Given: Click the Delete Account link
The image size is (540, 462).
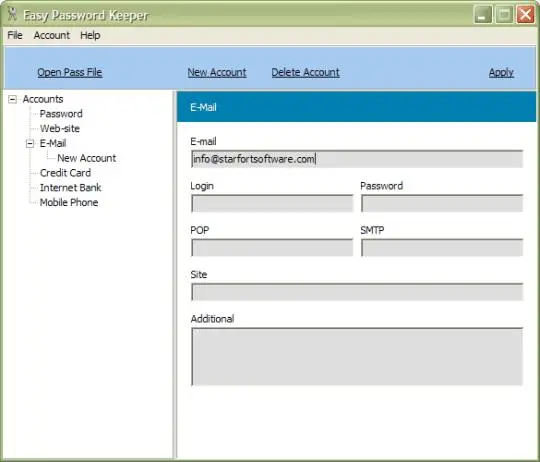Looking at the screenshot, I should click(305, 72).
